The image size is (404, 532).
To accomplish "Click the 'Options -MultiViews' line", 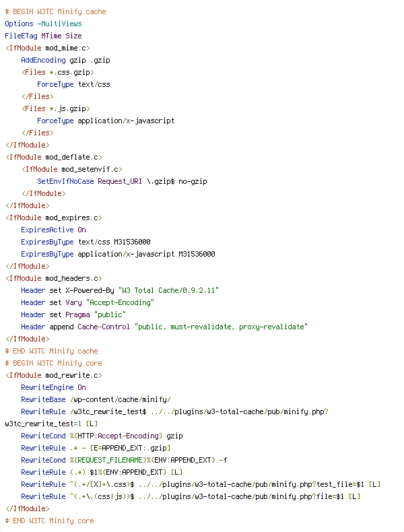I will tap(43, 24).
